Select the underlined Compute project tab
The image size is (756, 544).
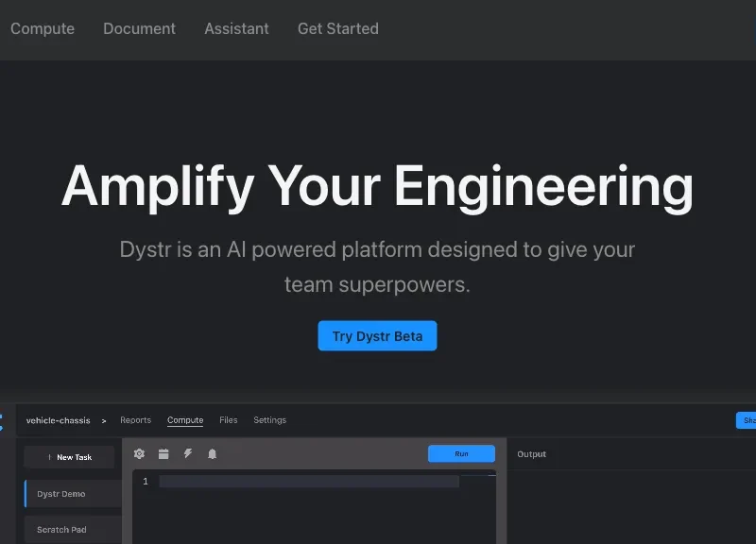coord(185,420)
